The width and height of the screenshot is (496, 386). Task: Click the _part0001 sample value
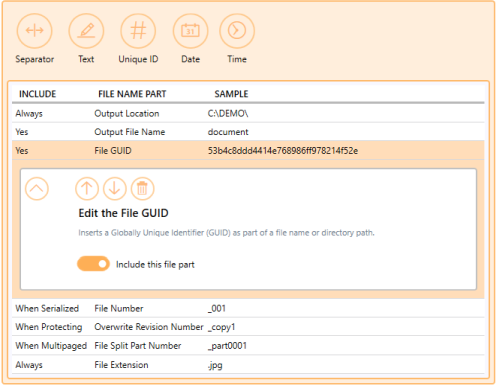point(227,346)
